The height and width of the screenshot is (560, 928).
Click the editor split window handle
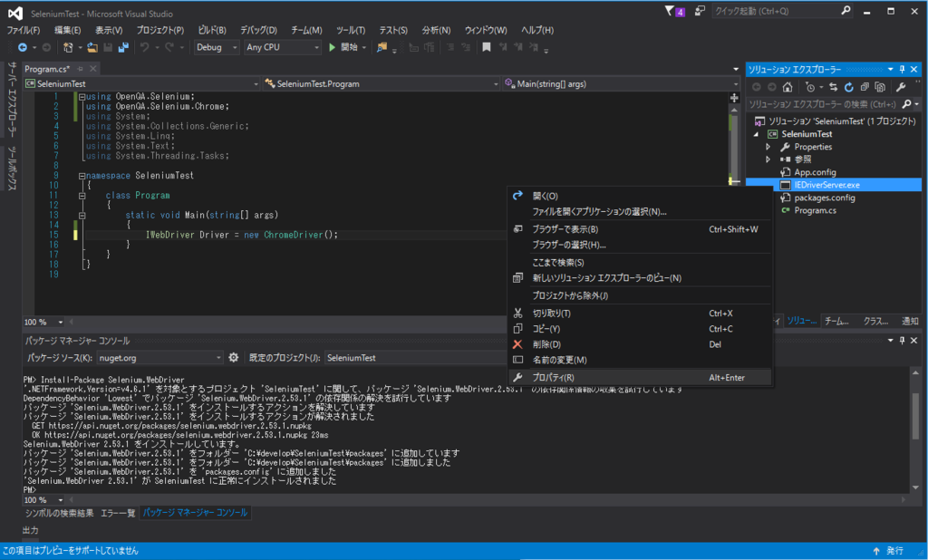734,98
